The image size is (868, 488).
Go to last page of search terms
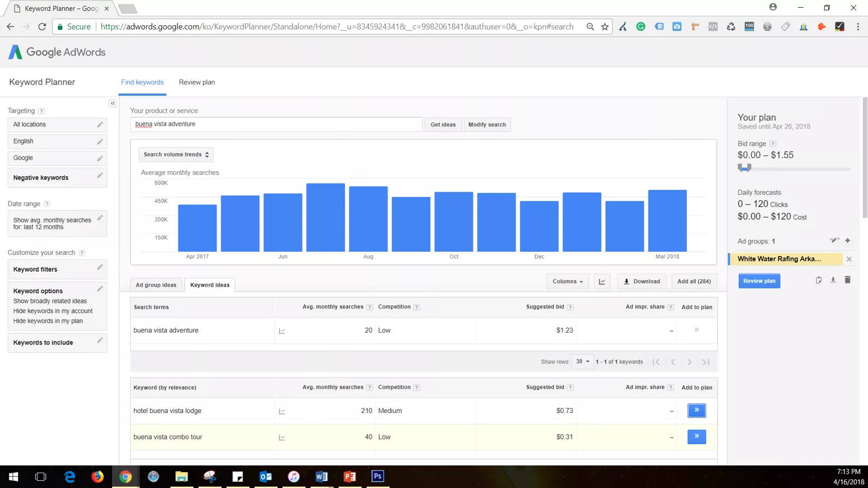[706, 362]
